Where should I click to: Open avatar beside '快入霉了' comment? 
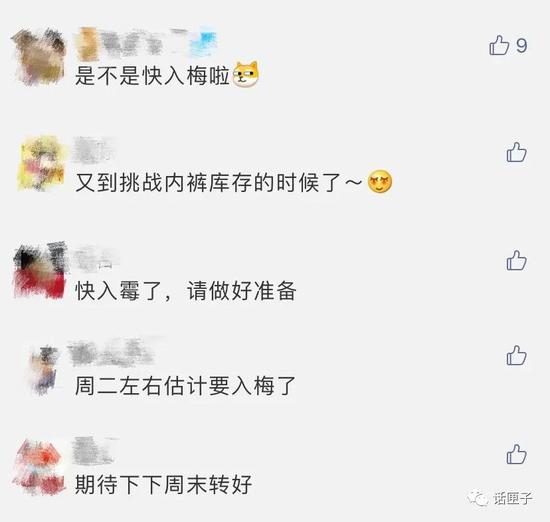[39, 270]
